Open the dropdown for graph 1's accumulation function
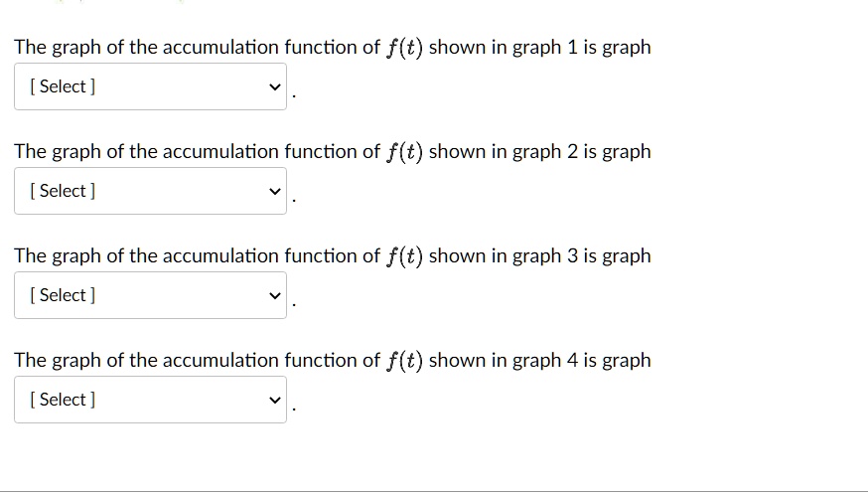868x494 pixels. pyautogui.click(x=150, y=86)
